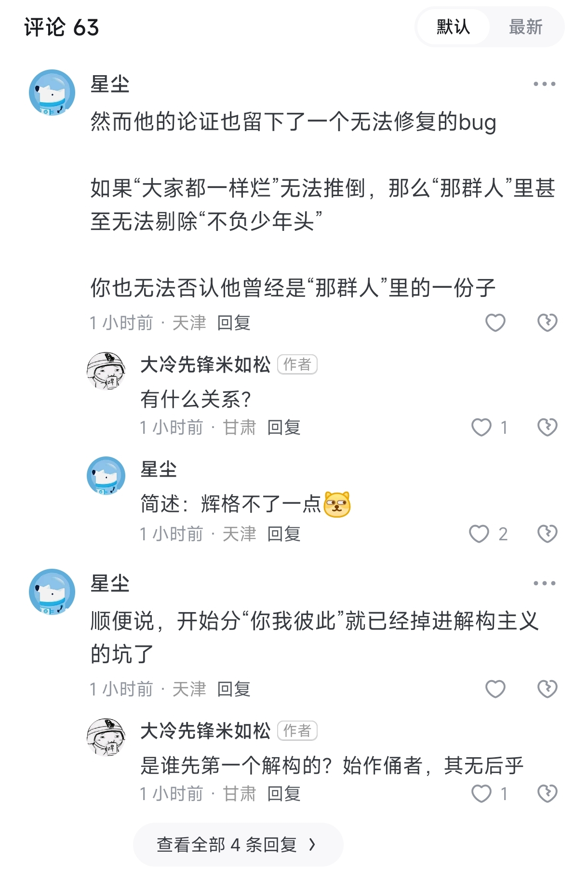Open 星尘's avatar on the top comment
588x883 pixels.
52,93
